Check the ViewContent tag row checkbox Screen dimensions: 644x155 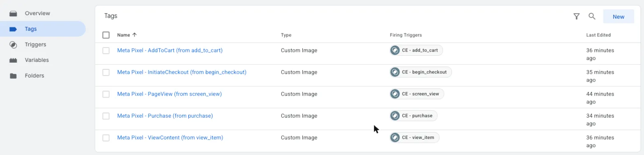pos(106,137)
